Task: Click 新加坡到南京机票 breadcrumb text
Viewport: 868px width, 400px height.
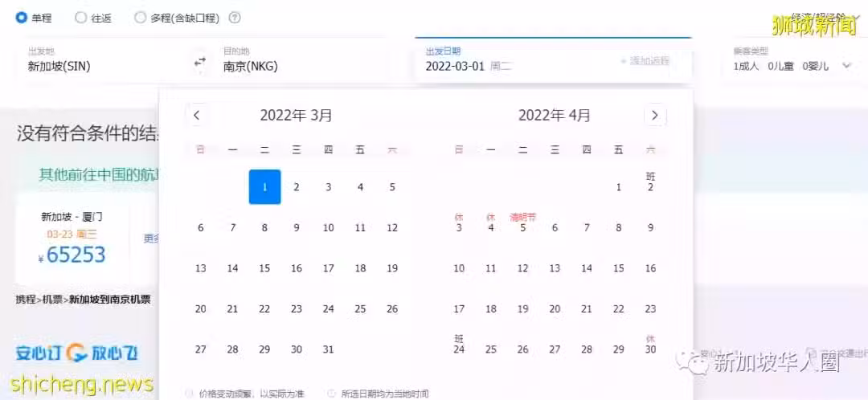Action: [109, 300]
